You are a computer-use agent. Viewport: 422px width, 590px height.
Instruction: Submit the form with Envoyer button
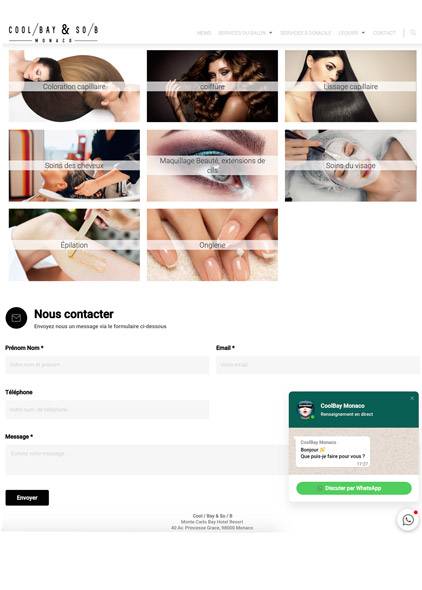pos(27,497)
